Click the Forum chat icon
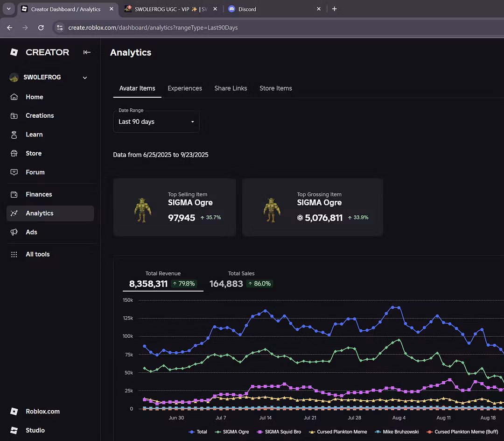The image size is (504, 441). click(14, 172)
